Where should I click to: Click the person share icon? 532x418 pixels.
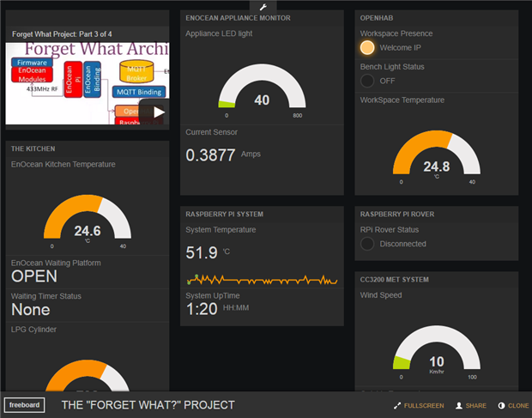(459, 405)
